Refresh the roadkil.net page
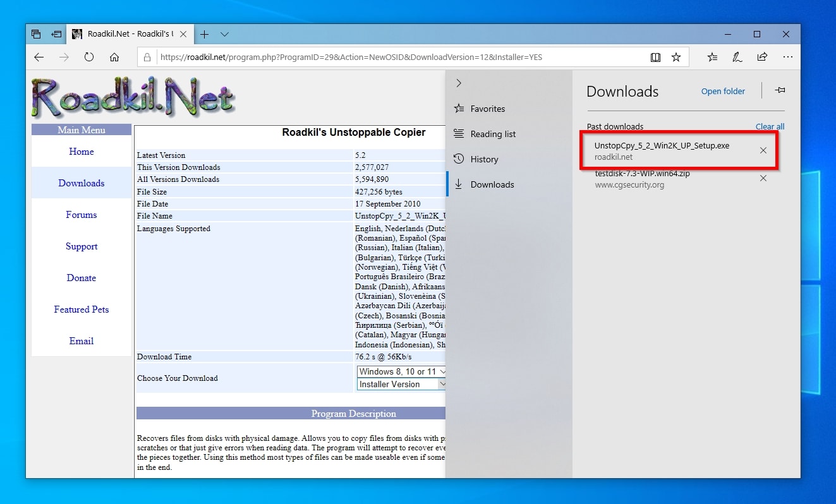836x504 pixels. point(89,57)
